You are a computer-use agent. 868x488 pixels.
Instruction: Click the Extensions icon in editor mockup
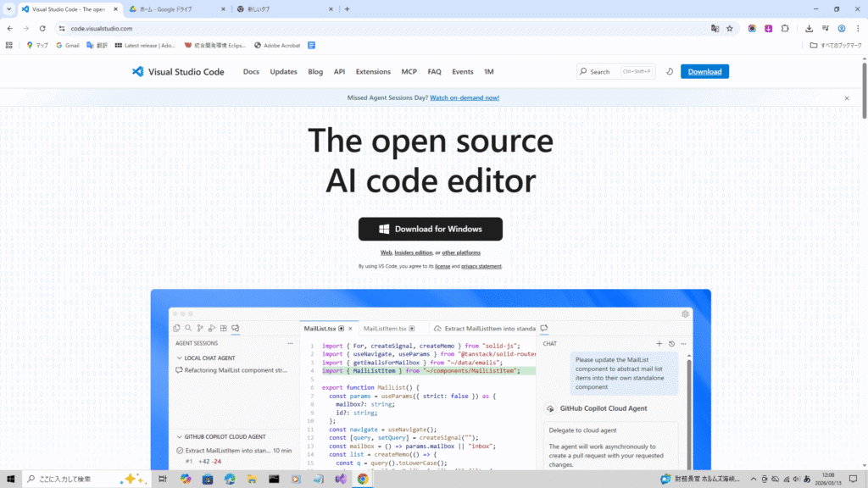coord(224,328)
